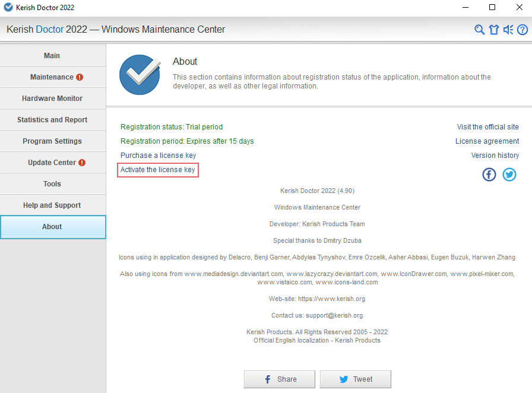The width and height of the screenshot is (532, 393).
Task: Open the Tools section
Action: 53,184
